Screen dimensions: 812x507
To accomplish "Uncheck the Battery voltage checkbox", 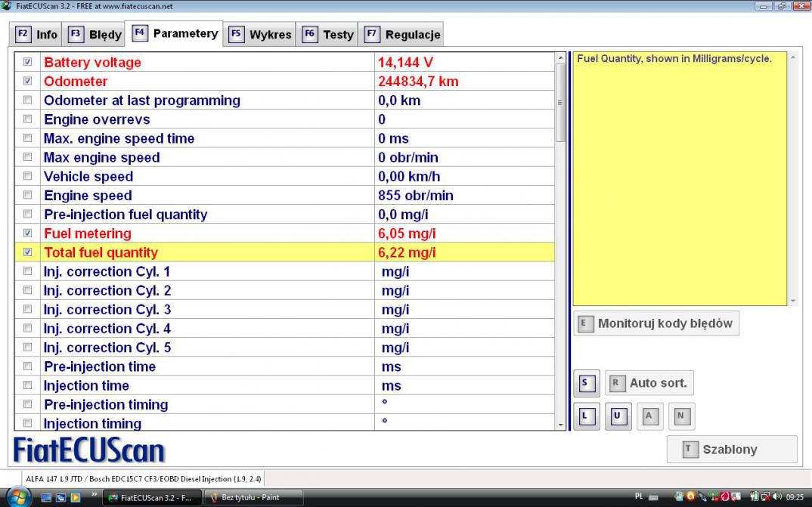I will pyautogui.click(x=28, y=62).
